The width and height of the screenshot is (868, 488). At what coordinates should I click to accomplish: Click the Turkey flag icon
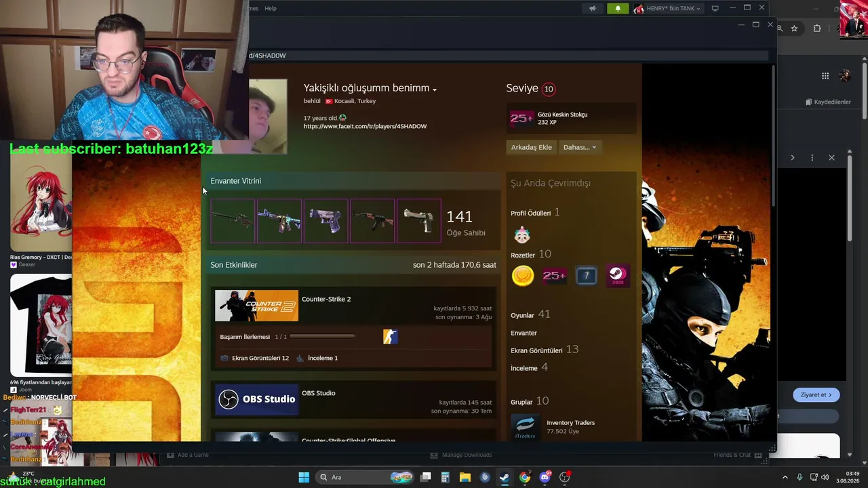click(x=329, y=101)
